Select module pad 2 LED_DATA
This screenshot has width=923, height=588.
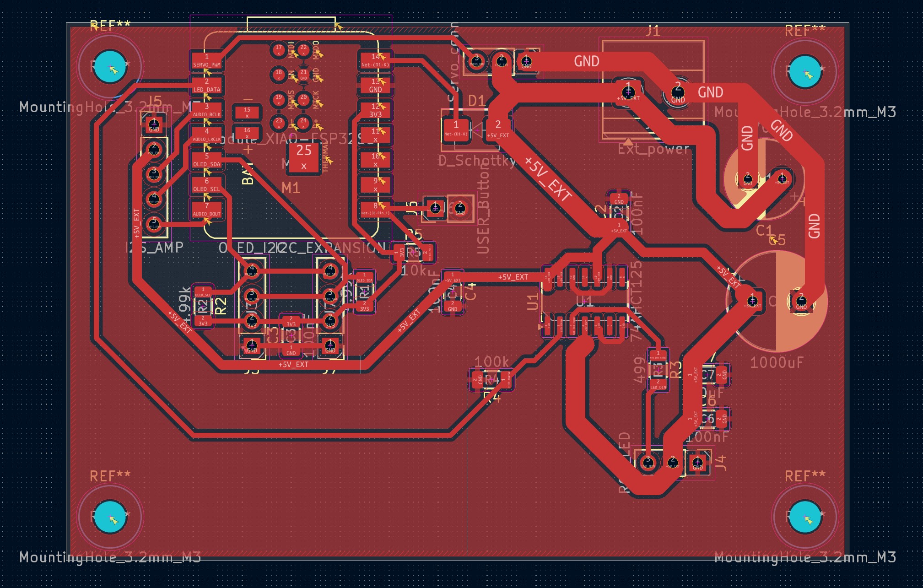207,86
